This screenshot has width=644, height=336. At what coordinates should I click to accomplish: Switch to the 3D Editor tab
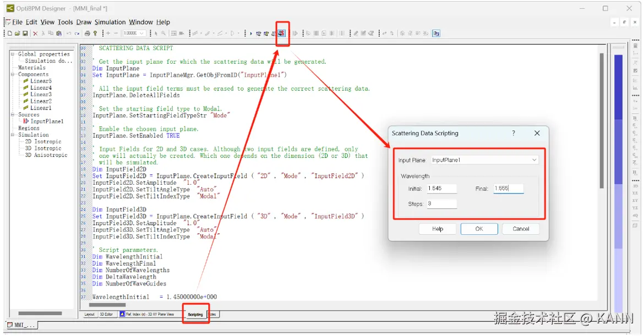106,314
